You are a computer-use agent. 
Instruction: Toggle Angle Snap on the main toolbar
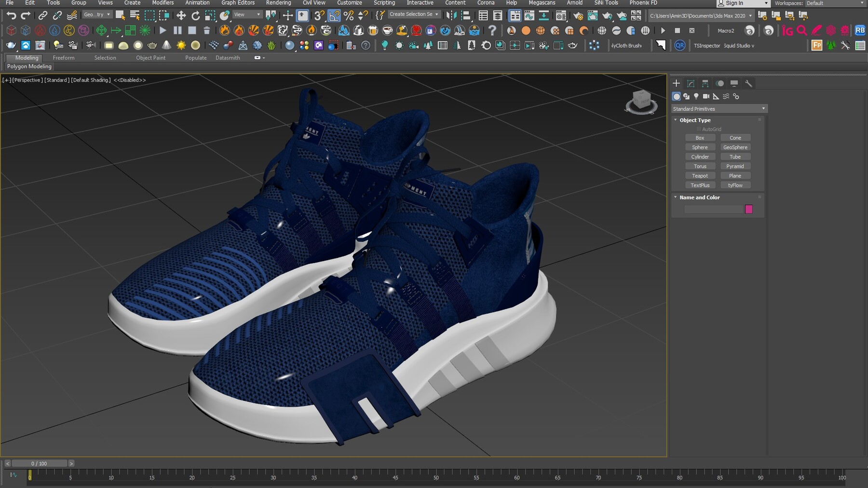(x=334, y=15)
